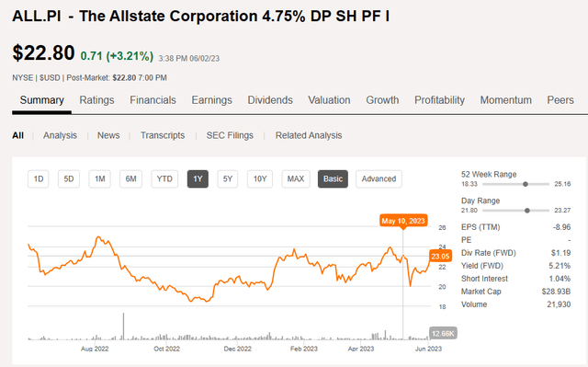Open the Momentum tab

pos(506,100)
